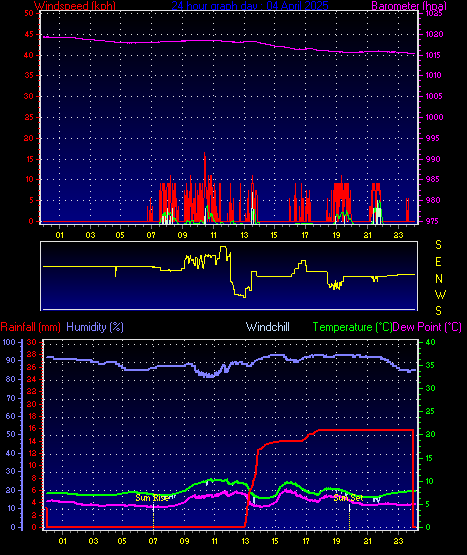Click the Sun Set marker label
The width and height of the screenshot is (467, 555).
(348, 498)
